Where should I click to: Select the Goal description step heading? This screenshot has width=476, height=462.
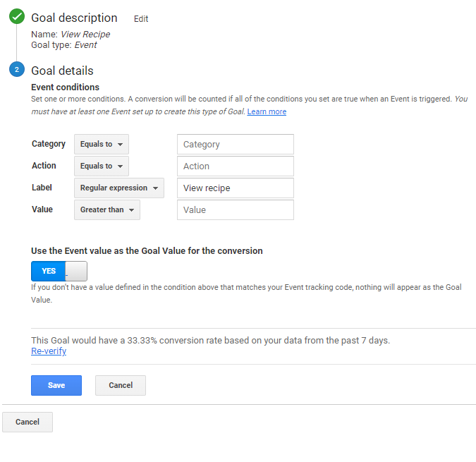(74, 18)
